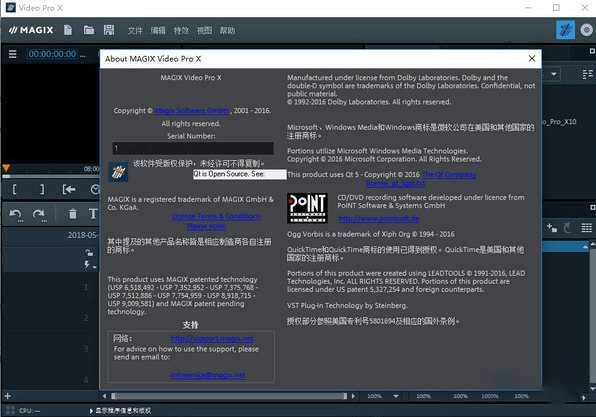The width and height of the screenshot is (596, 417).
Task: Click the round disc icon at top right
Action: pos(586,30)
